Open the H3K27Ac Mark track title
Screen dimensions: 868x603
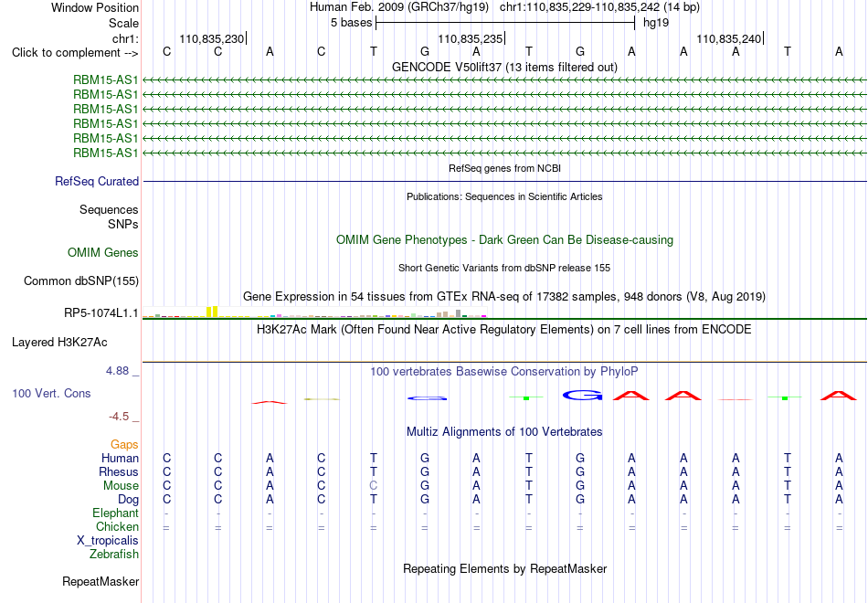pyautogui.click(x=504, y=330)
